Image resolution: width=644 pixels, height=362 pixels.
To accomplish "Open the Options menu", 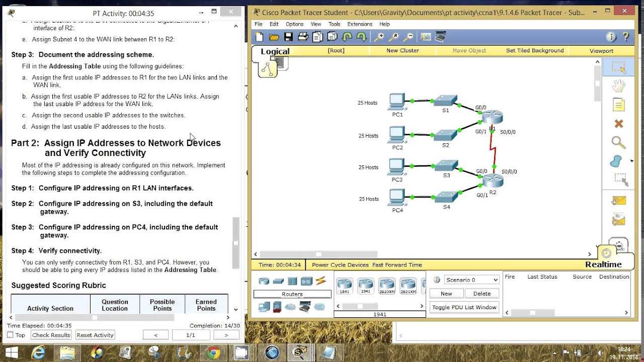I will click(x=294, y=24).
